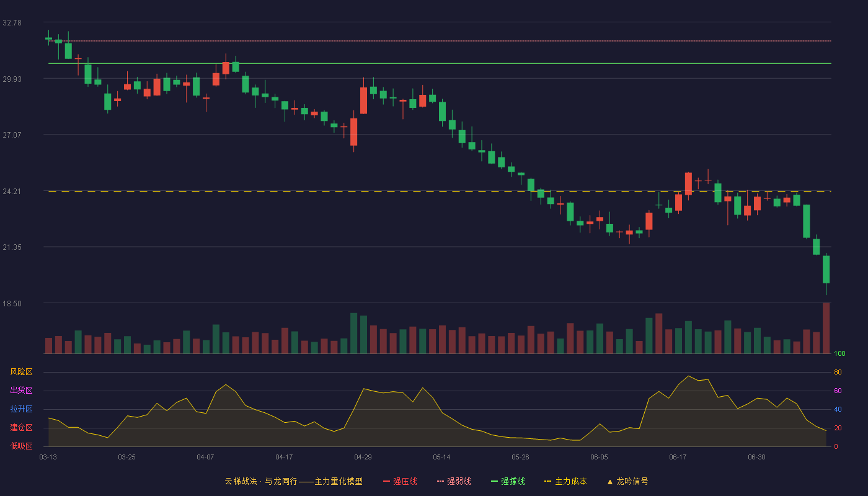Click the 03-13 date label
This screenshot has width=868, height=496.
click(x=48, y=457)
